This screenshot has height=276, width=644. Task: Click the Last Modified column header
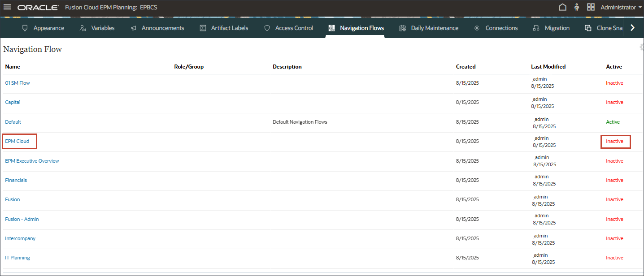pos(548,67)
